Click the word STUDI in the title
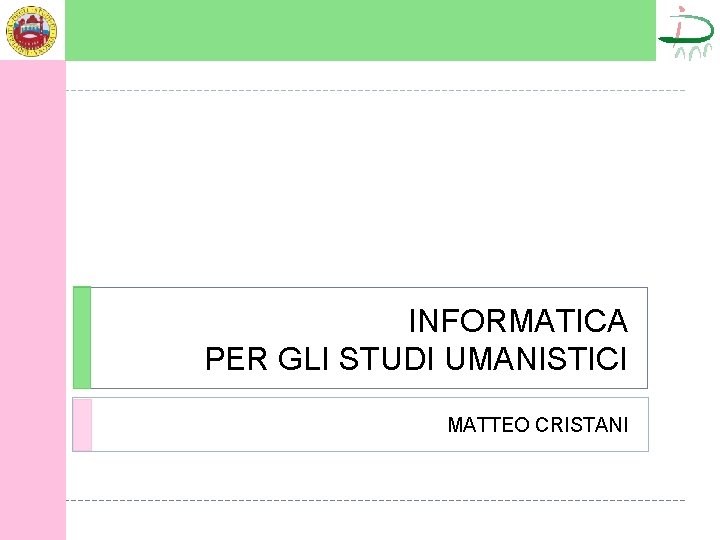 click(390, 359)
